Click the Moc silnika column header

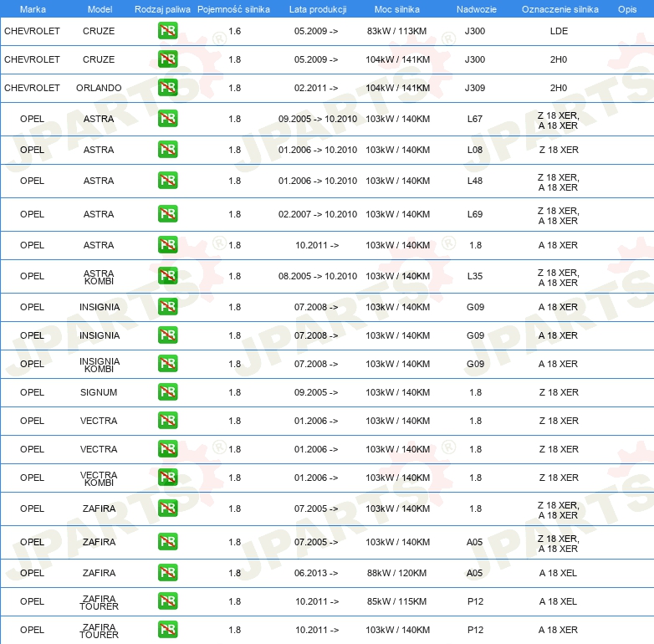click(397, 8)
